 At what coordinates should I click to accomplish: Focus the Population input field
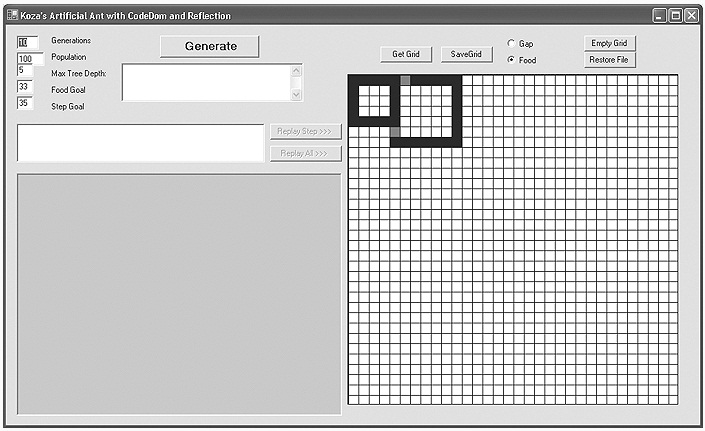31,58
